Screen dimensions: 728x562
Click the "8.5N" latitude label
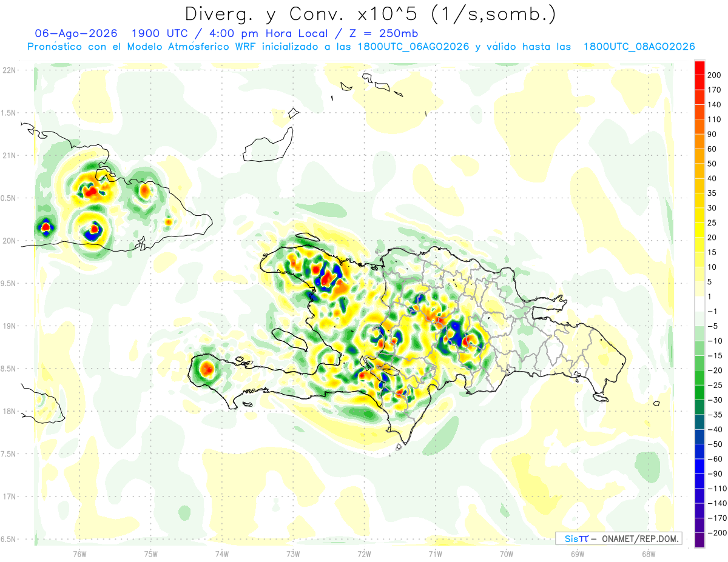[9, 369]
